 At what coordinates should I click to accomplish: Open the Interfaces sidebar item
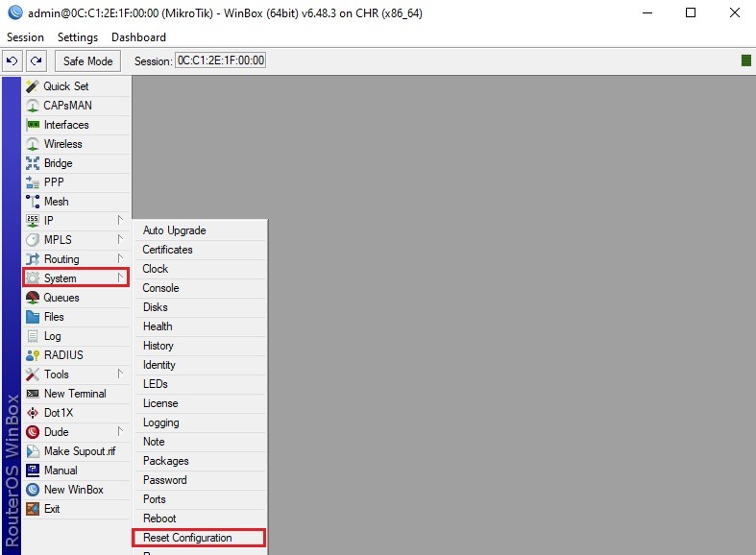(65, 125)
